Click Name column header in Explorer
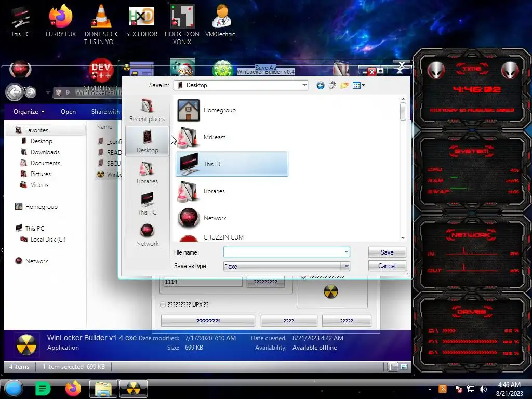 pyautogui.click(x=104, y=127)
